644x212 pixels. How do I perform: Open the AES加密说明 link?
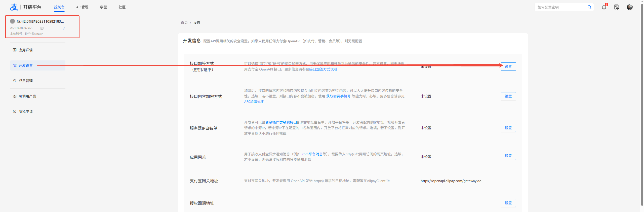pos(254,102)
